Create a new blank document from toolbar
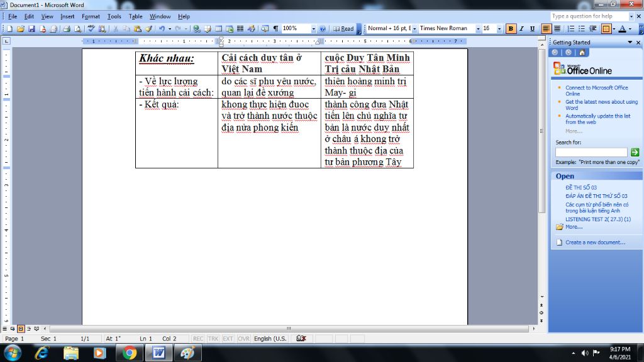Image resolution: width=644 pixels, height=362 pixels. pos(9,29)
